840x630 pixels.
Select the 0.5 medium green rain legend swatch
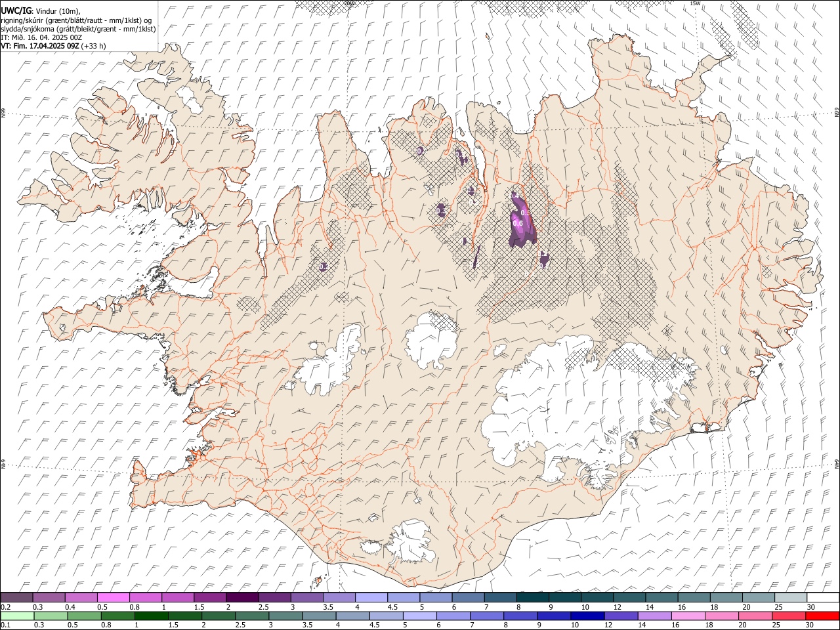tap(84, 616)
